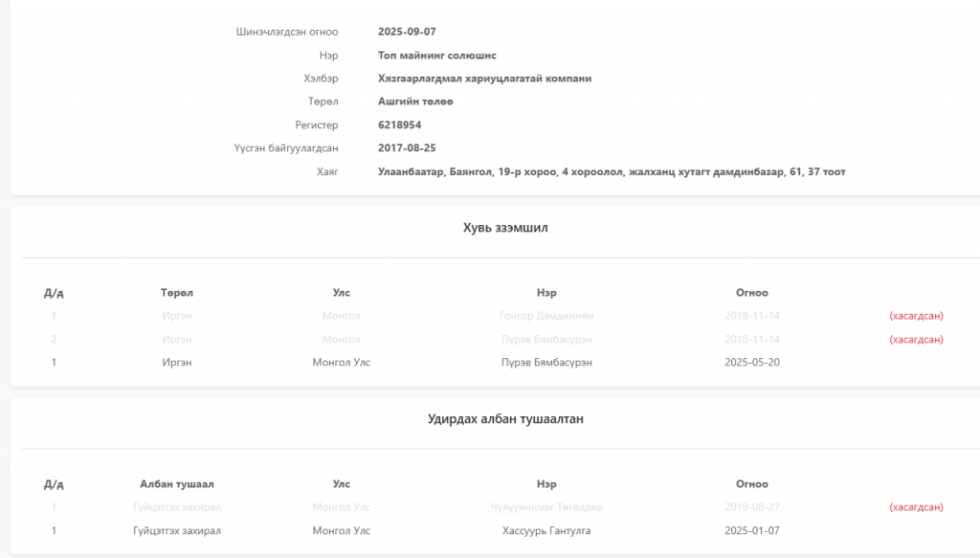Open Пүрэв Бямбасүрэн entry dated 2025-05-20

[x=546, y=363]
